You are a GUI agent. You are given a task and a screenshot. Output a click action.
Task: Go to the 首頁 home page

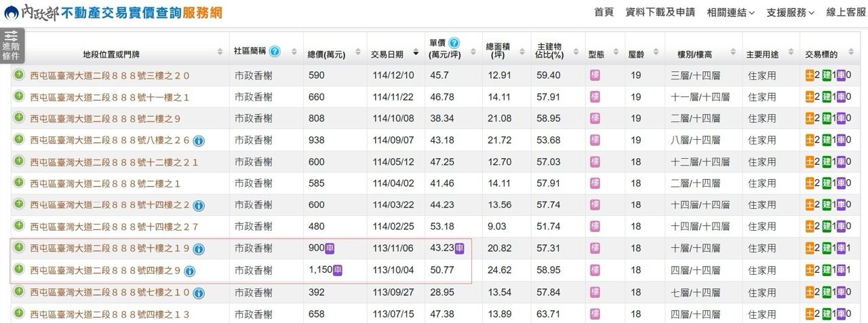click(604, 13)
